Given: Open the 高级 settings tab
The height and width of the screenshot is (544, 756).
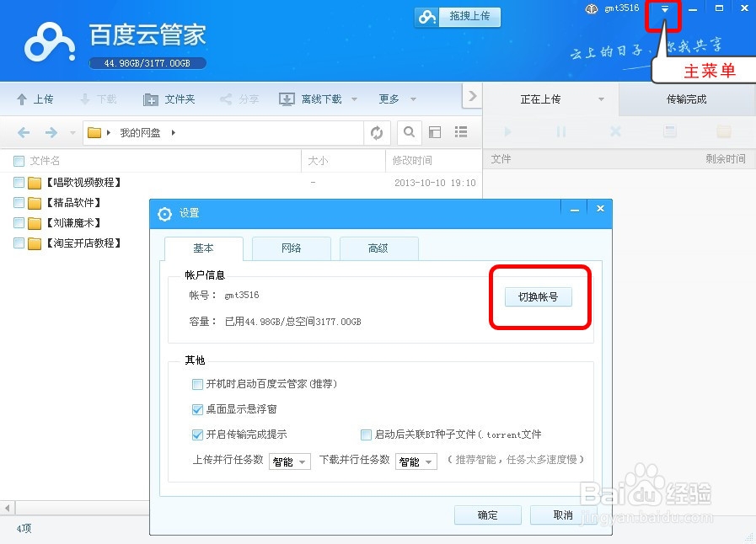Looking at the screenshot, I should pos(378,248).
